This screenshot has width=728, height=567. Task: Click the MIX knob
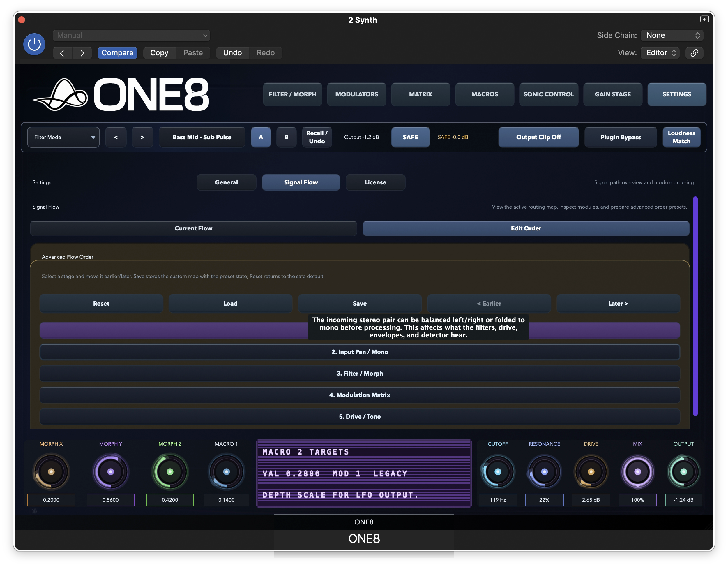click(x=638, y=472)
